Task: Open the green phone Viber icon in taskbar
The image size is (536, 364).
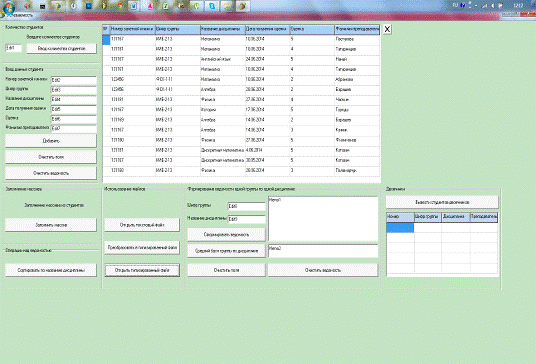Action: tap(197, 6)
